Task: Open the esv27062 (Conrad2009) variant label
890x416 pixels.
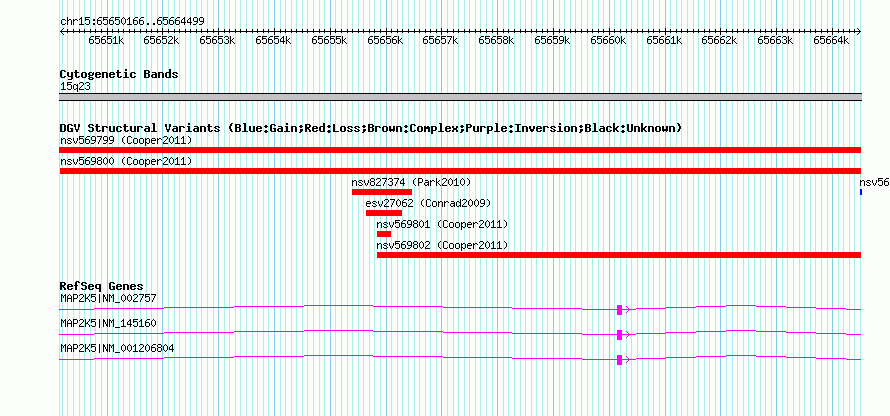Action: pos(428,203)
